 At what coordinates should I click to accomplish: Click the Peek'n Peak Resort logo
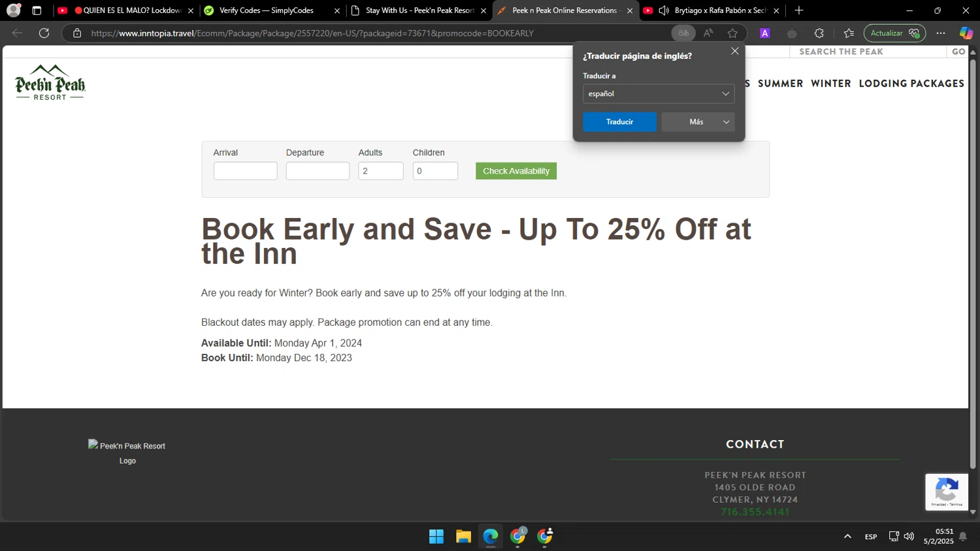coord(50,82)
